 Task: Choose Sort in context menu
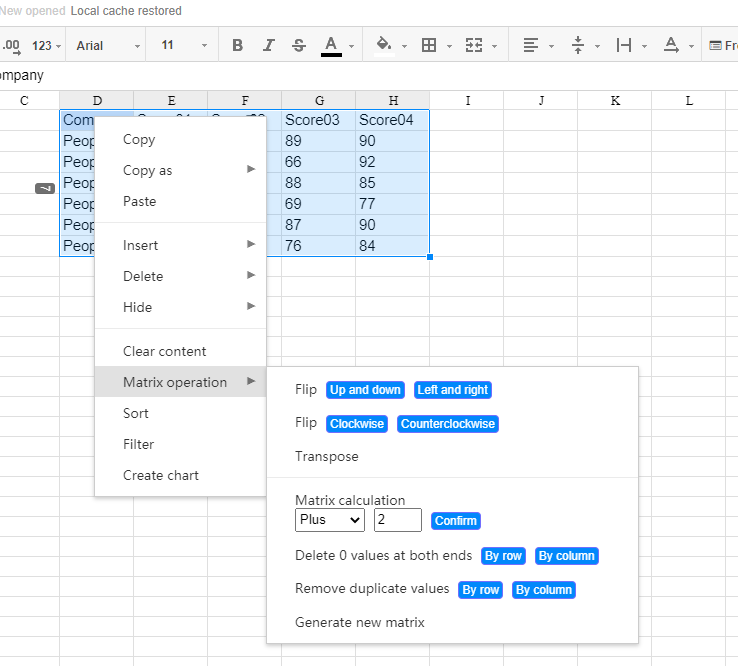(180, 413)
